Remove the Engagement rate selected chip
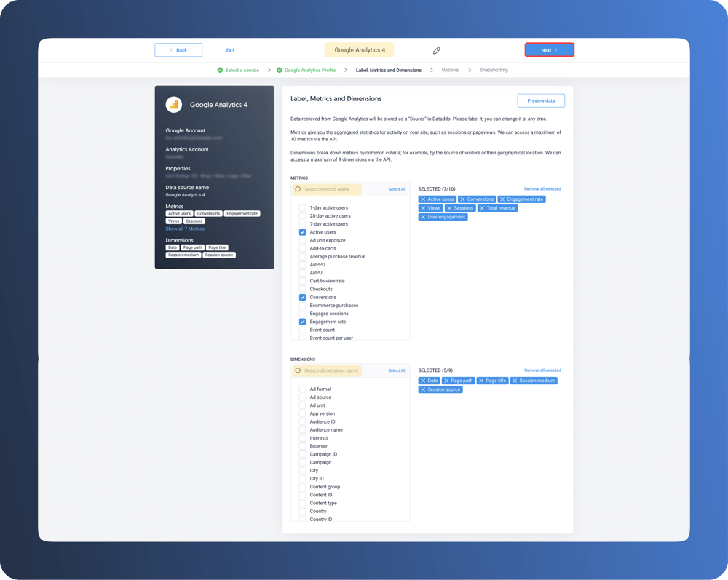This screenshot has width=728, height=580. click(502, 199)
